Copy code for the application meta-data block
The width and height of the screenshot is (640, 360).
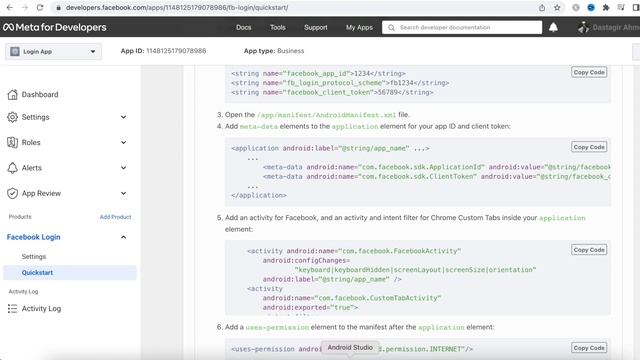pyautogui.click(x=589, y=147)
